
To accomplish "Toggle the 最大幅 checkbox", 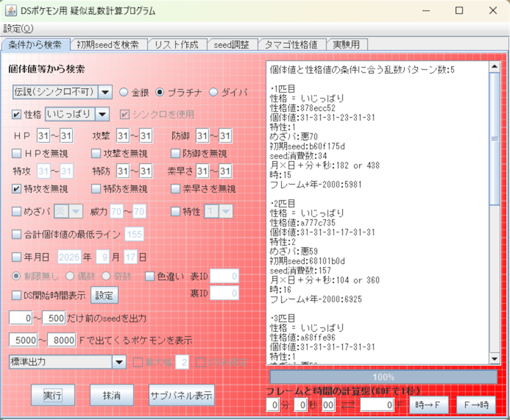I will [138, 362].
